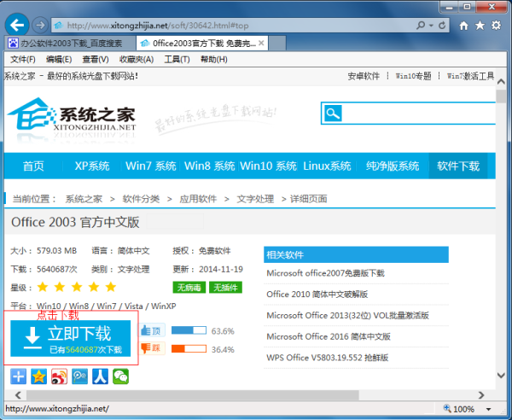This screenshot has height=420, width=512.
Task: Close the Office2003官方下载 tab
Action: click(x=261, y=44)
